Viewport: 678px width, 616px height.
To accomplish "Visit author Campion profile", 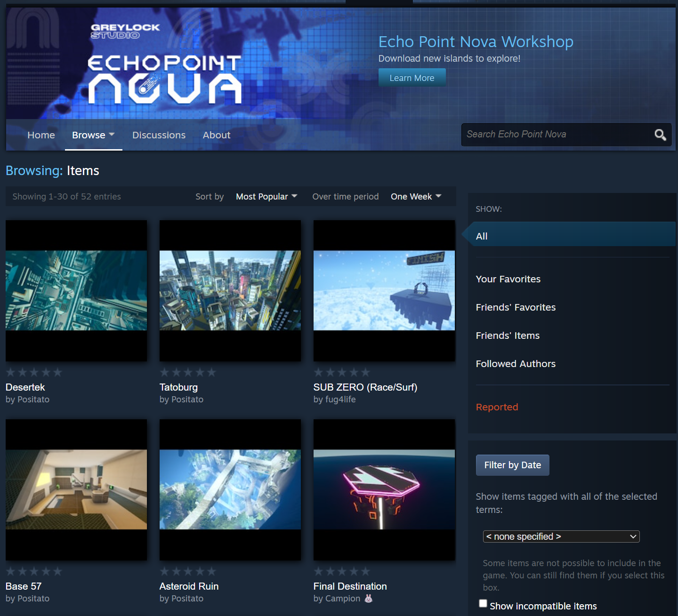I will coord(343,599).
